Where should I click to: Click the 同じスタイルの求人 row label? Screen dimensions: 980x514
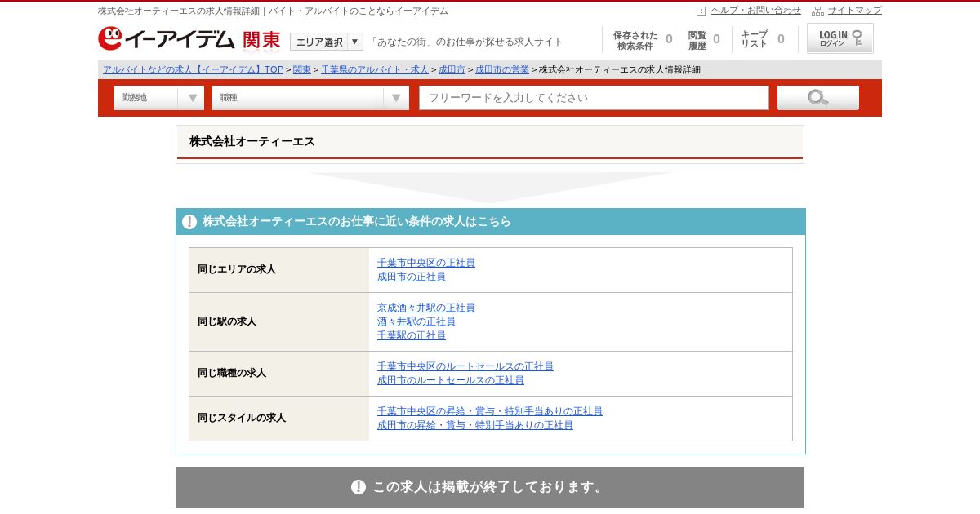[x=242, y=418]
